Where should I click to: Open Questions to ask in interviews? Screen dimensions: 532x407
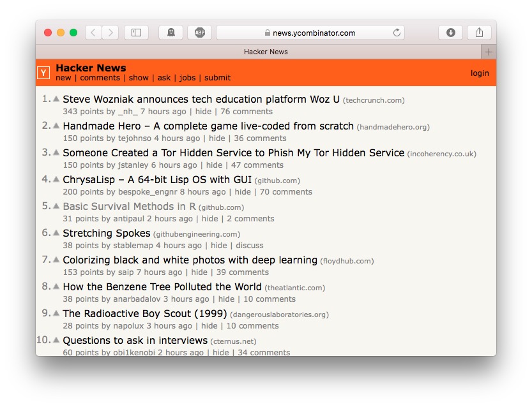pos(135,340)
